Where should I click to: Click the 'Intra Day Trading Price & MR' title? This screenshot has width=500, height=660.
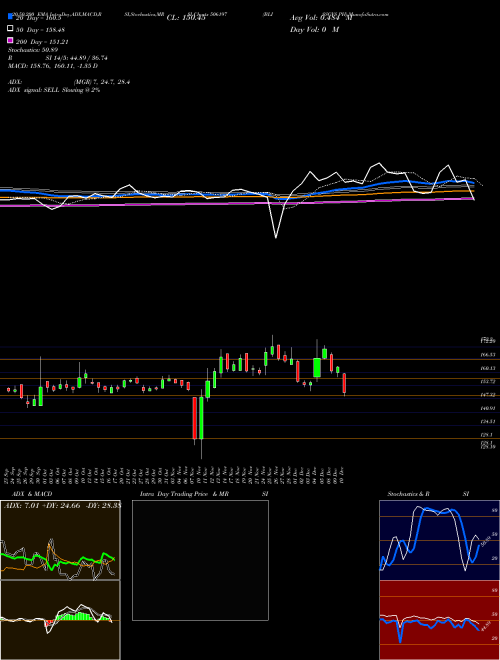[184, 494]
